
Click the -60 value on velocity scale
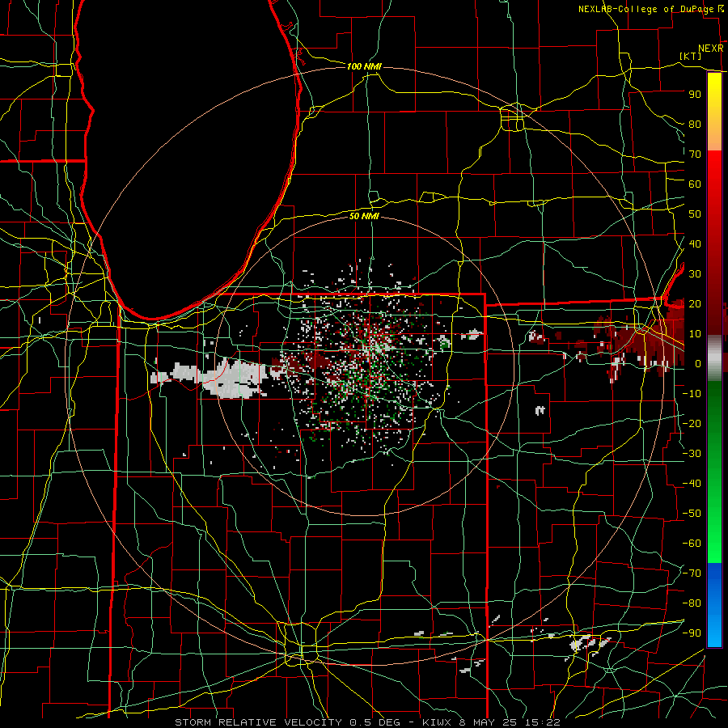[692, 544]
